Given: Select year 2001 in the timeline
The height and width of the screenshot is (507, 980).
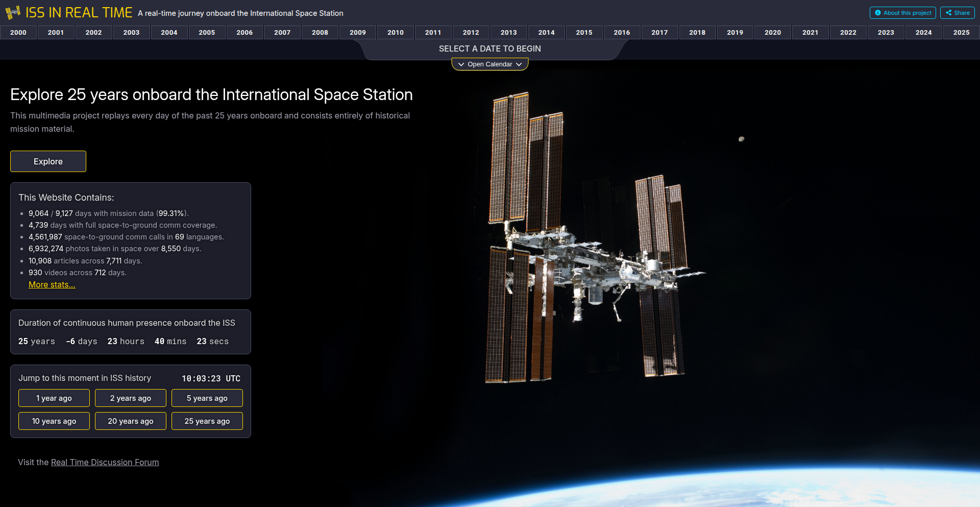Looking at the screenshot, I should (x=56, y=32).
